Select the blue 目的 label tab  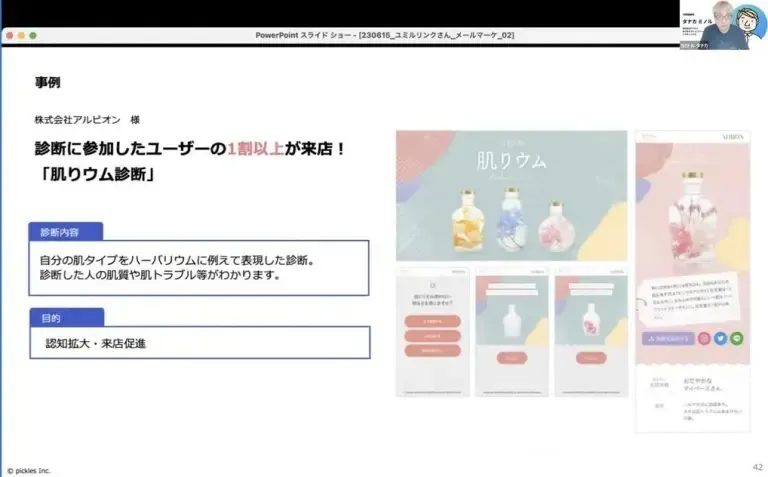pyautogui.click(x=67, y=318)
